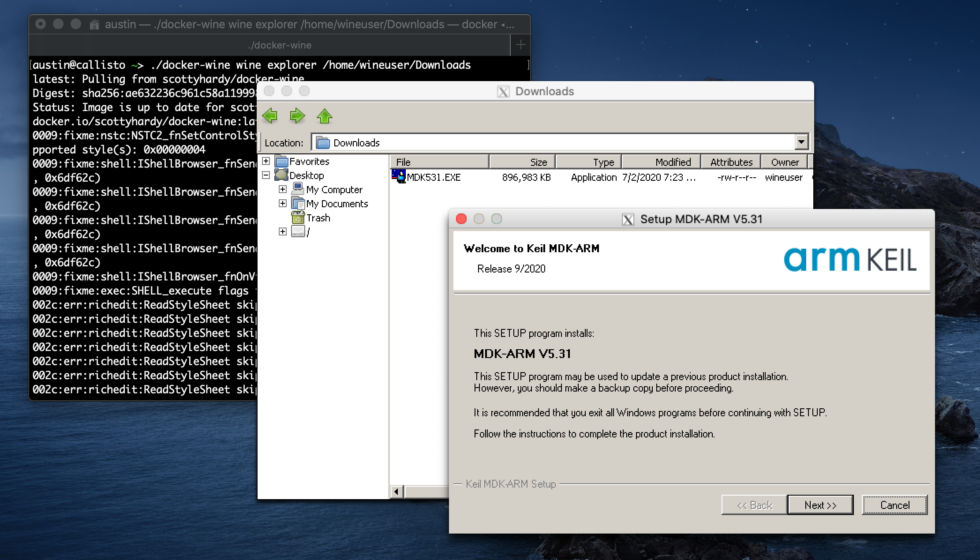Click the green up-folder arrow icon
This screenshot has height=560, width=980.
pyautogui.click(x=325, y=116)
